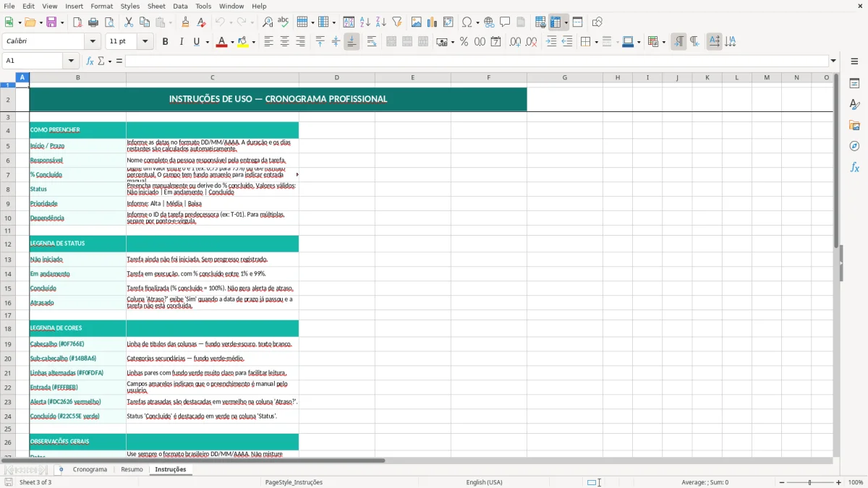Click the formula input line
The height and width of the screenshot is (488, 868).
477,61
